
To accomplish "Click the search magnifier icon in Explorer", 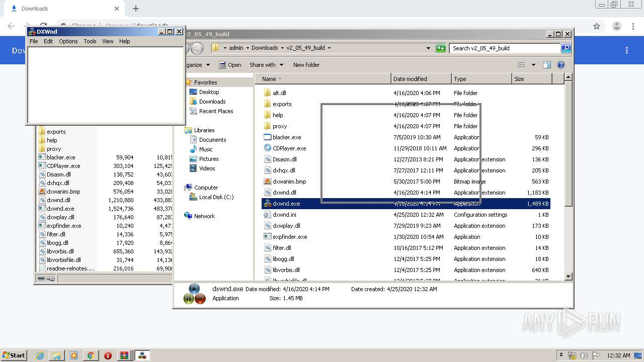I will pyautogui.click(x=566, y=48).
